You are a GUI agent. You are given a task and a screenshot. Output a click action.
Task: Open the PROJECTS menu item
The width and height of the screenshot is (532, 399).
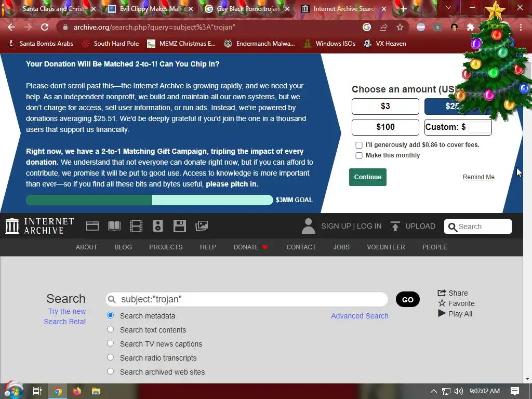(x=166, y=247)
